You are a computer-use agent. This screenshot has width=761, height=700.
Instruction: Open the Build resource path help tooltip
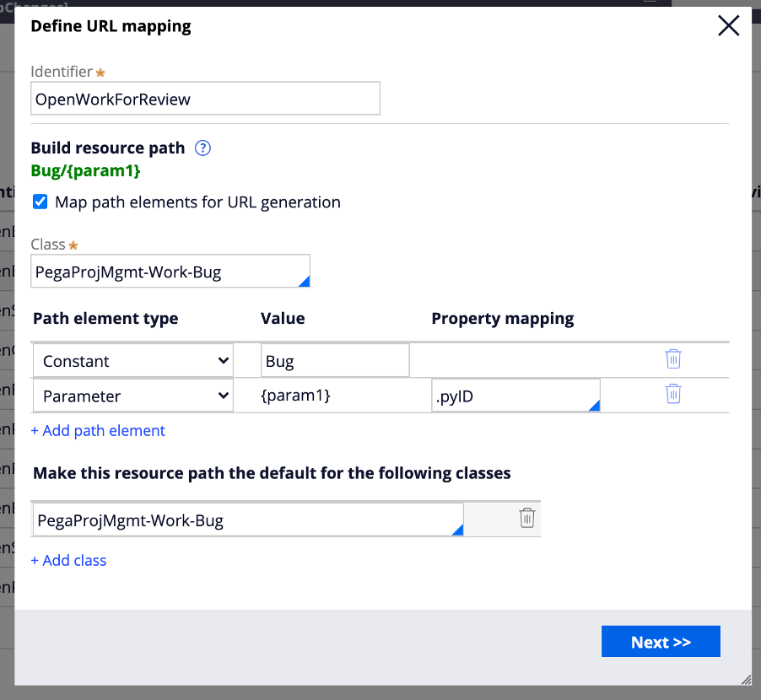coord(202,148)
